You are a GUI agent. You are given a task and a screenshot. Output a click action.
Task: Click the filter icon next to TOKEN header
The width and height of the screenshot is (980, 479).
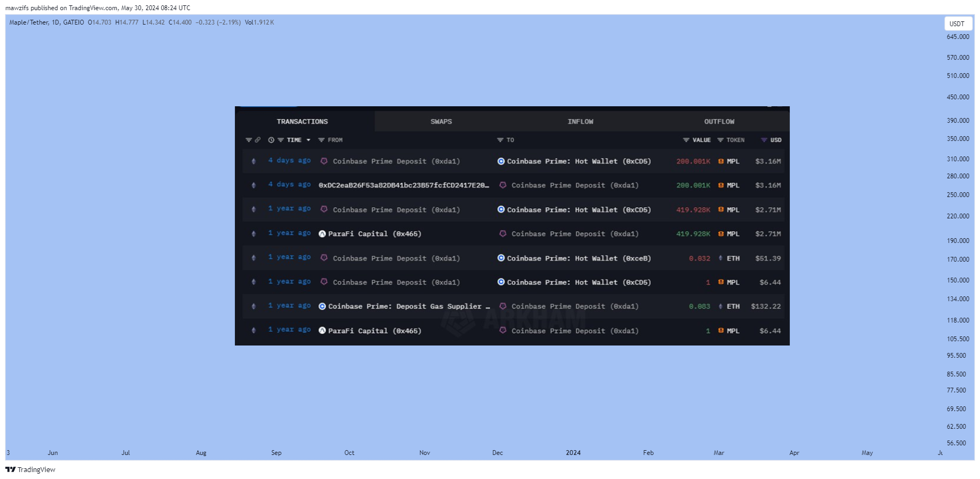click(x=720, y=140)
